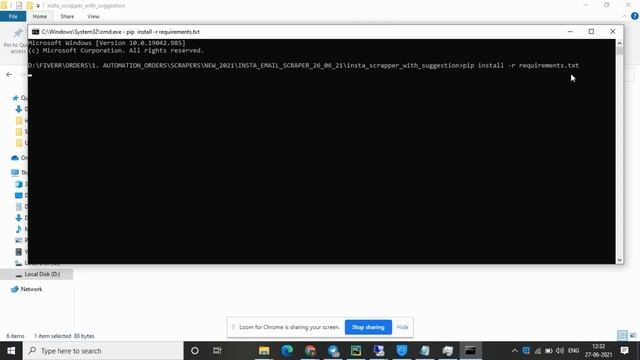
Task: Click the cmd window title bar icon
Action: 36,32
